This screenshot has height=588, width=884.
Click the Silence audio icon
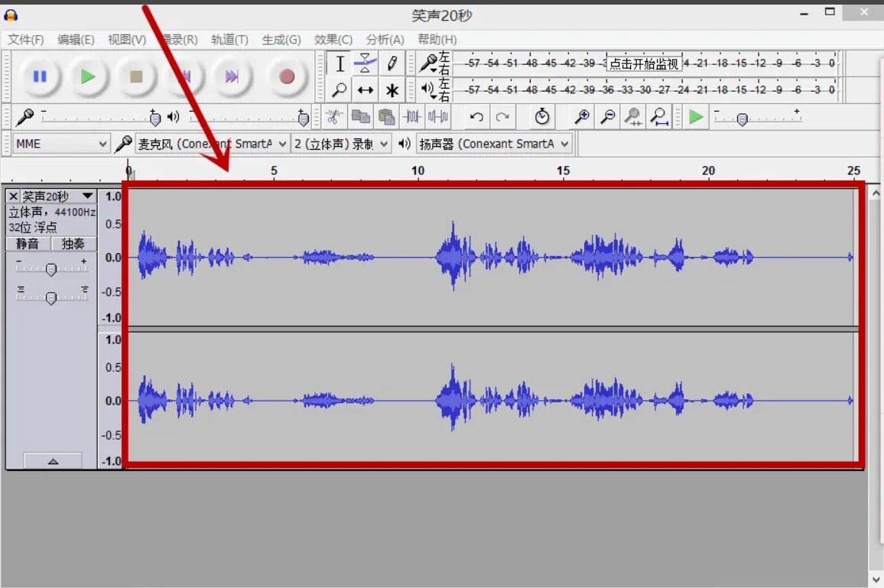[438, 117]
